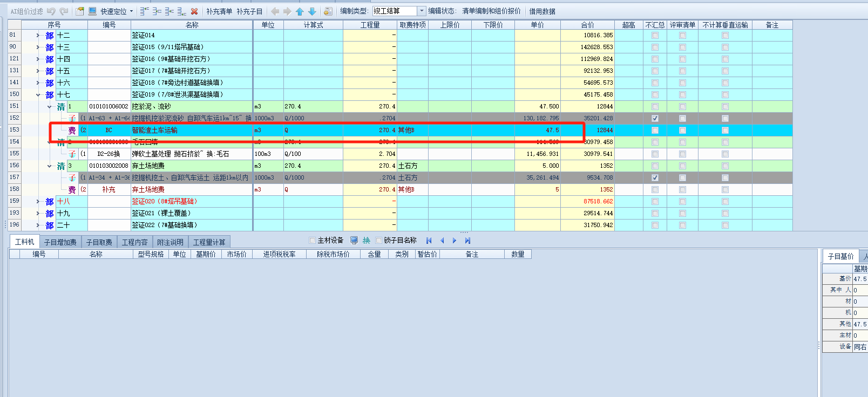Image resolution: width=868 pixels, height=397 pixels.
Task: Enable the 锁子目名称 checkbox
Action: (x=378, y=241)
